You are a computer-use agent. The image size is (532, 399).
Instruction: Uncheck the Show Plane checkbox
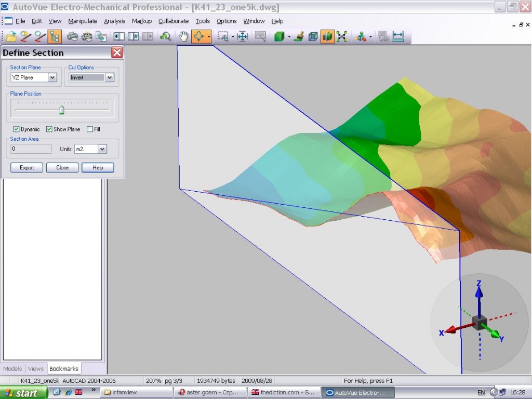pos(49,129)
